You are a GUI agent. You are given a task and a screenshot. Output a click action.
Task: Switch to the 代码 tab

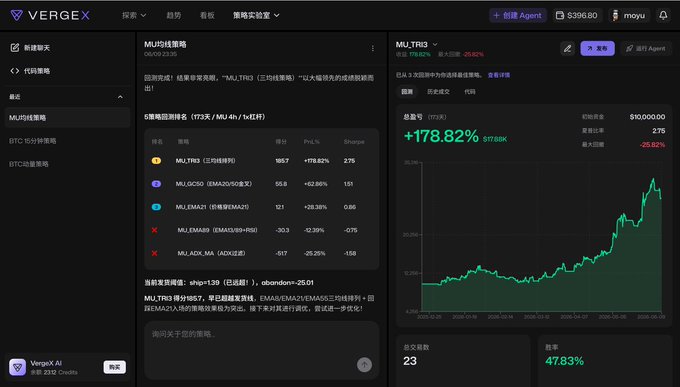[470, 92]
